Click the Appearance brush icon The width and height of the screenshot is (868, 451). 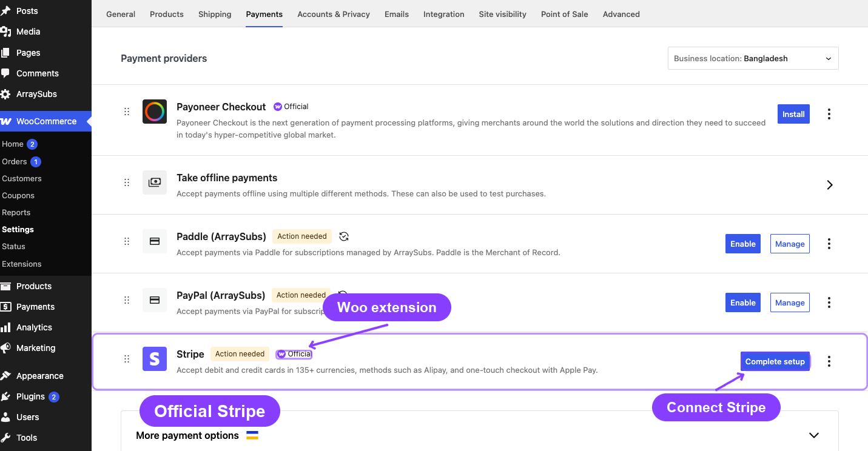pos(5,376)
